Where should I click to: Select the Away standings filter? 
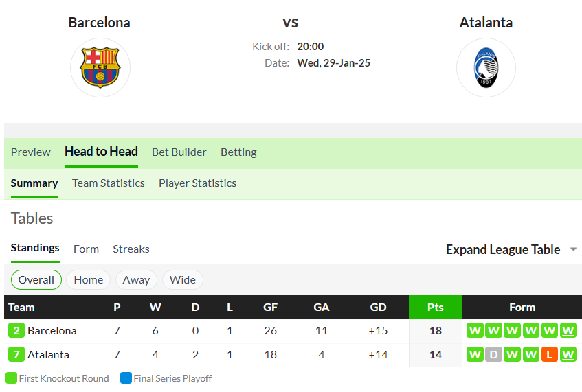coord(136,279)
